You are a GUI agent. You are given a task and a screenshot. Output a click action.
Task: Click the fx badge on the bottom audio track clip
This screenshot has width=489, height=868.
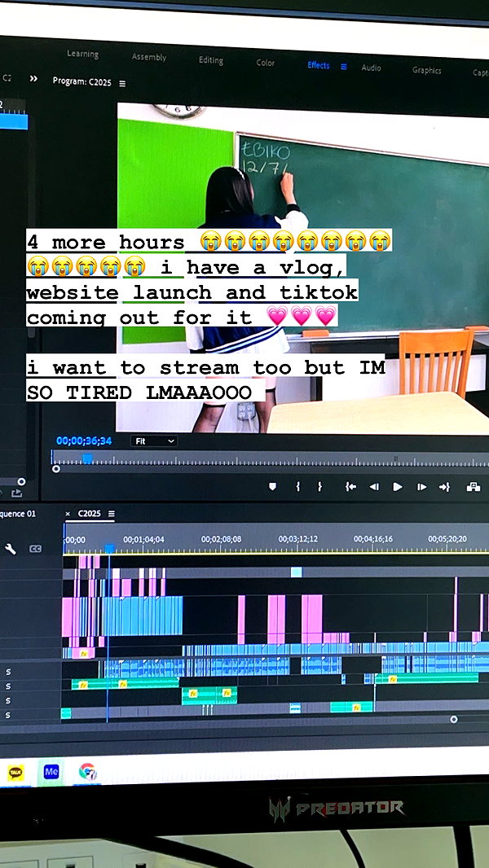357,707
